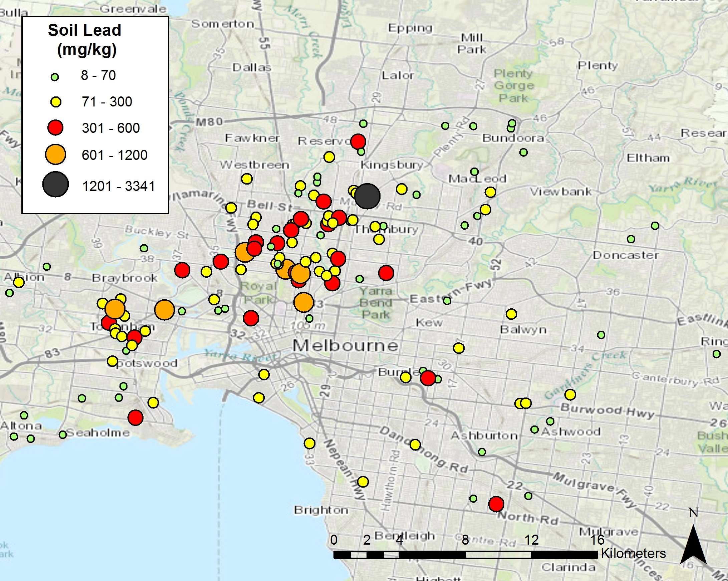Click the dark gray 1201 - 3341 legend circle
Screen dimensions: 728x581
[x=55, y=184]
